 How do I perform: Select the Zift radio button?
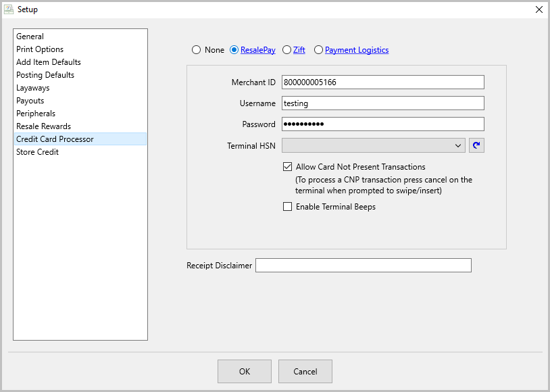(286, 50)
